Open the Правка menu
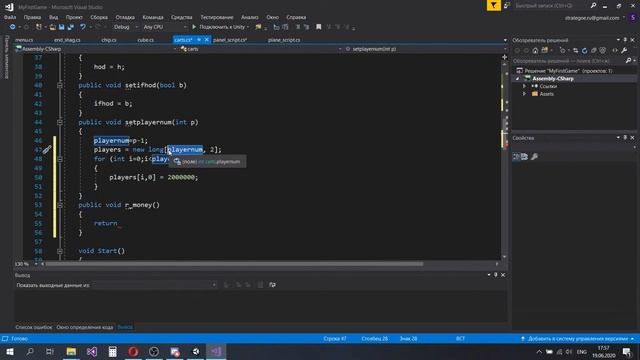 32,17
